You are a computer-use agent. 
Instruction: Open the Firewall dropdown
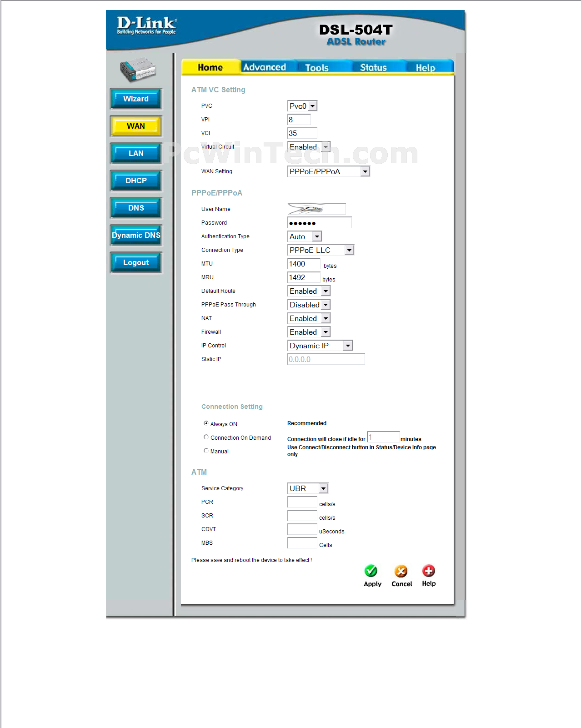309,332
